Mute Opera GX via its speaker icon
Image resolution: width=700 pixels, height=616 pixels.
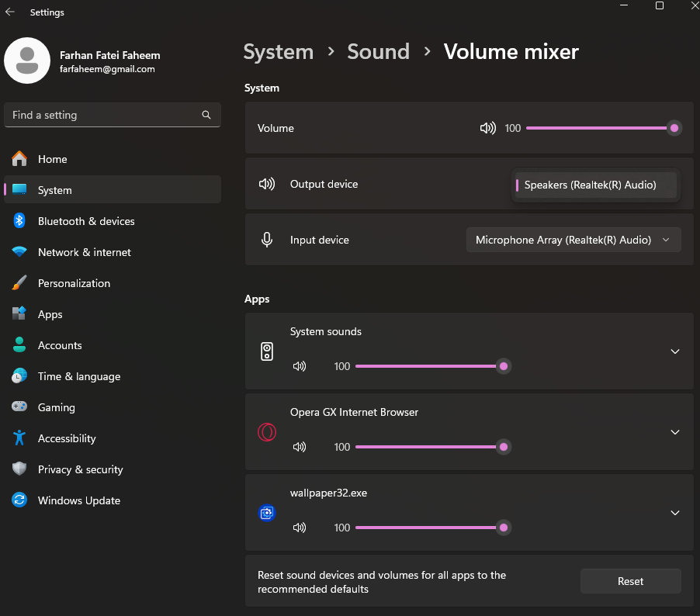tap(300, 447)
